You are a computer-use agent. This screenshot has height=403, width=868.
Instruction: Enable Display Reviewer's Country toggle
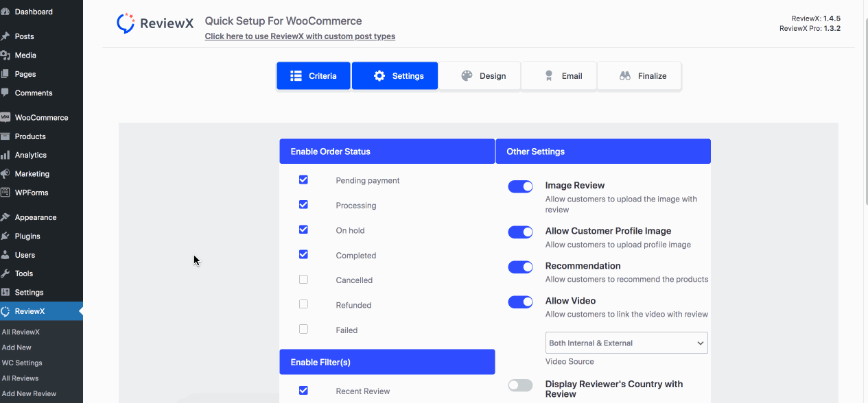tap(520, 385)
